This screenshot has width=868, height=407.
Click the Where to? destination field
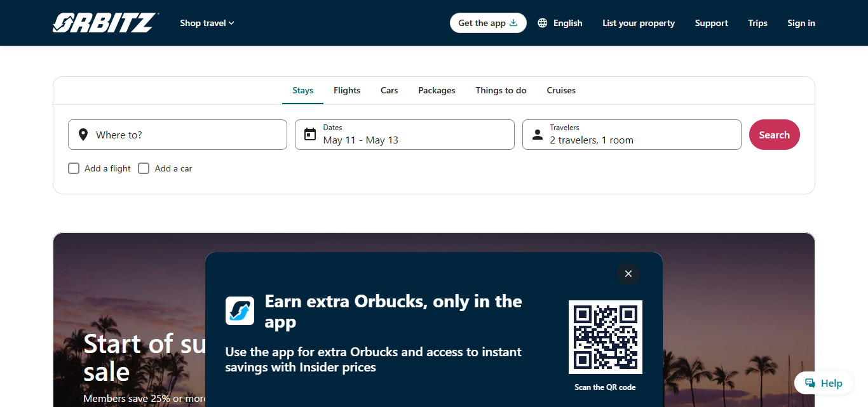177,135
